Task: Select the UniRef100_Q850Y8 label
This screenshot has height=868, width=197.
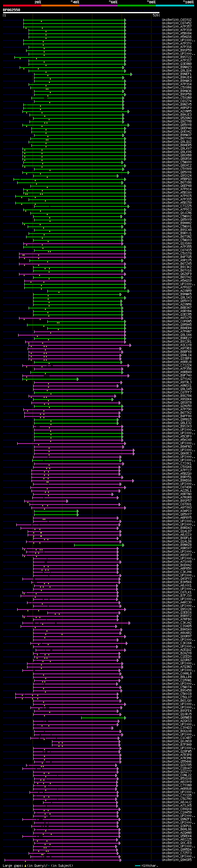Action: pos(177,125)
